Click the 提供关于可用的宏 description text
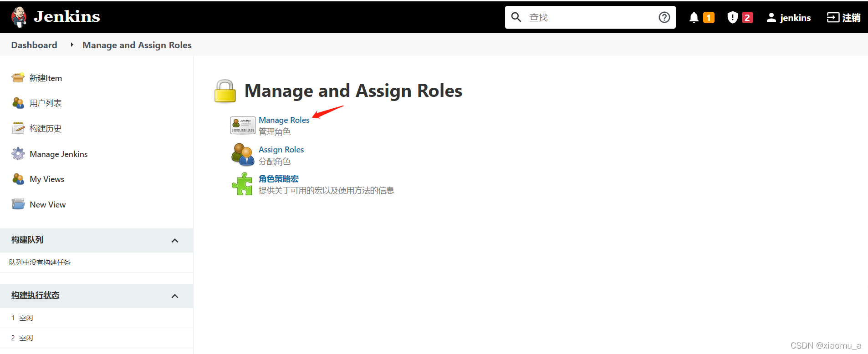The width and height of the screenshot is (868, 354). point(327,191)
